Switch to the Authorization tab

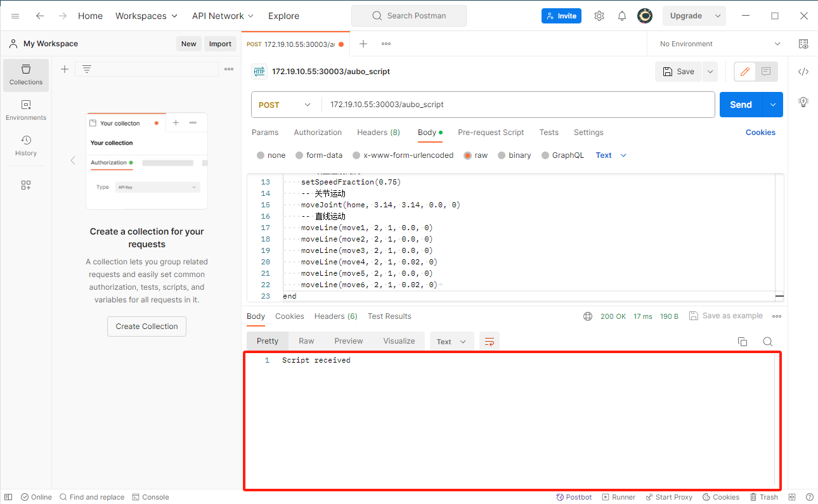click(318, 132)
